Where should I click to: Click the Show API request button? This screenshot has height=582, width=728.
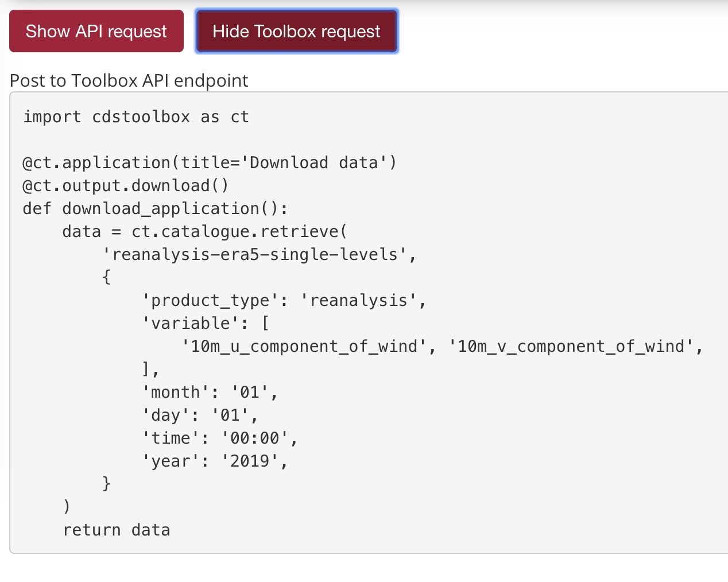pos(96,30)
